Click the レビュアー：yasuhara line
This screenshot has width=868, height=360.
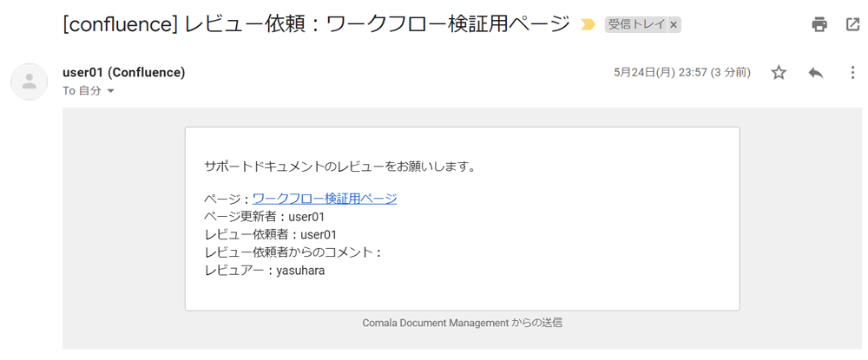click(x=265, y=272)
